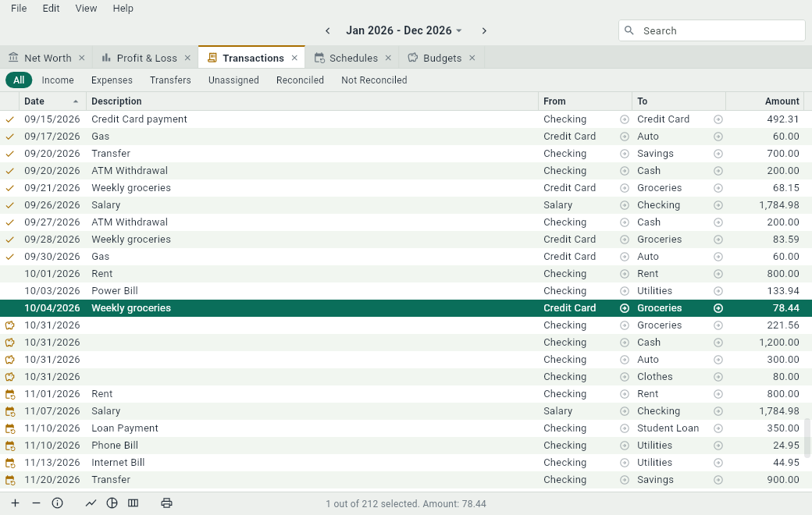Viewport: 812px width, 515px height.
Task: Click the reconciled checkmark on the 09/20/2026 Transfer row
Action: (10, 154)
